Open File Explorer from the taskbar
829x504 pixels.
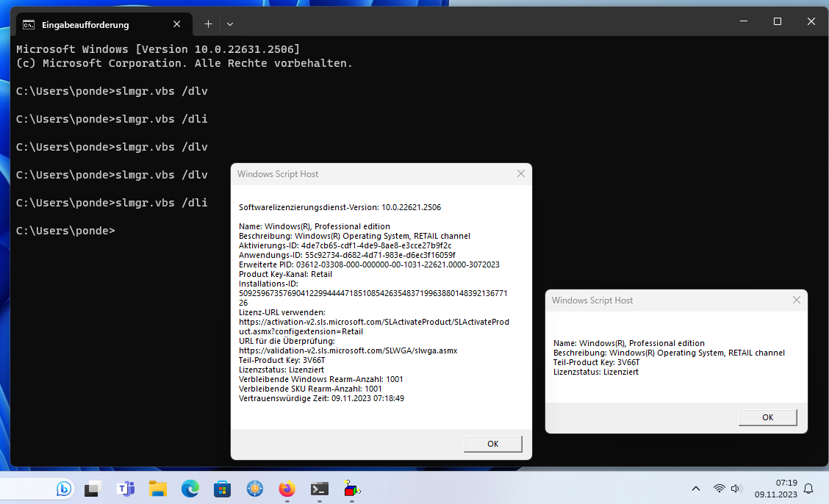[157, 489]
